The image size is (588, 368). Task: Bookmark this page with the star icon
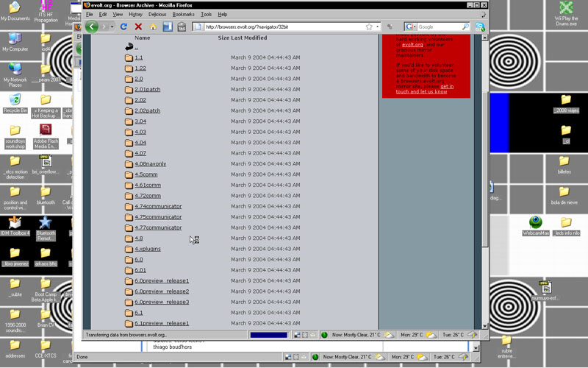pos(369,26)
